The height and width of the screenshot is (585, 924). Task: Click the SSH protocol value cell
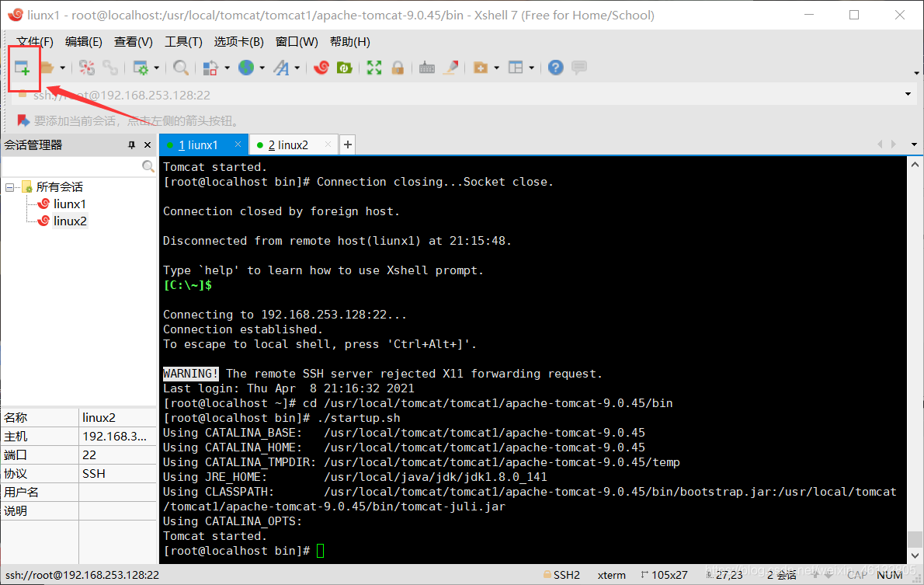[x=117, y=474]
